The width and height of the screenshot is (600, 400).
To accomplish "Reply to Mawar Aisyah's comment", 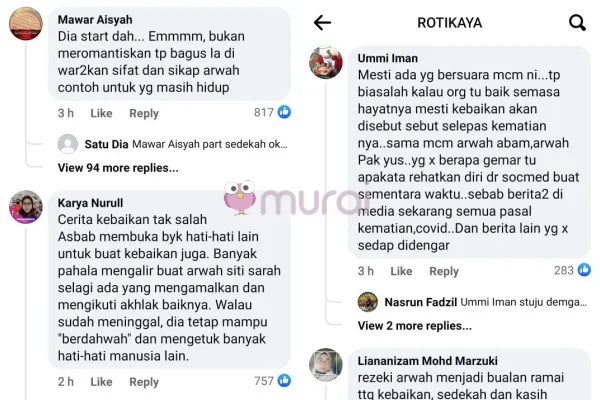I will click(144, 113).
